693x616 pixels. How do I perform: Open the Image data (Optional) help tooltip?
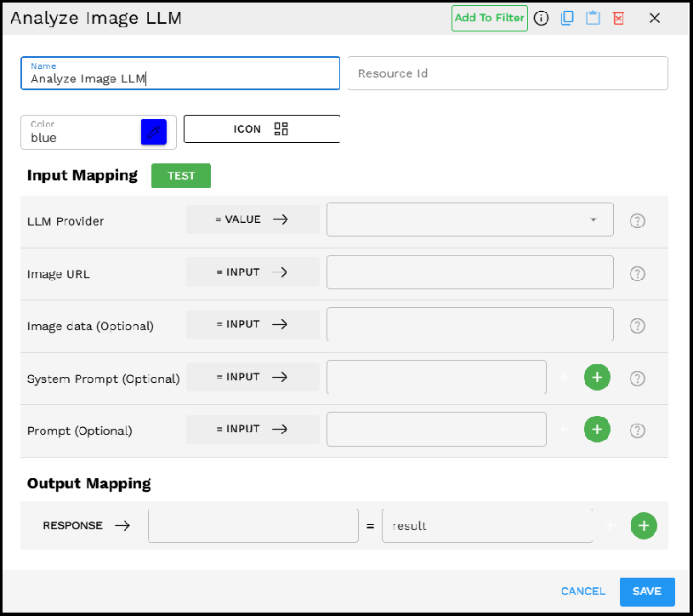pyautogui.click(x=637, y=326)
